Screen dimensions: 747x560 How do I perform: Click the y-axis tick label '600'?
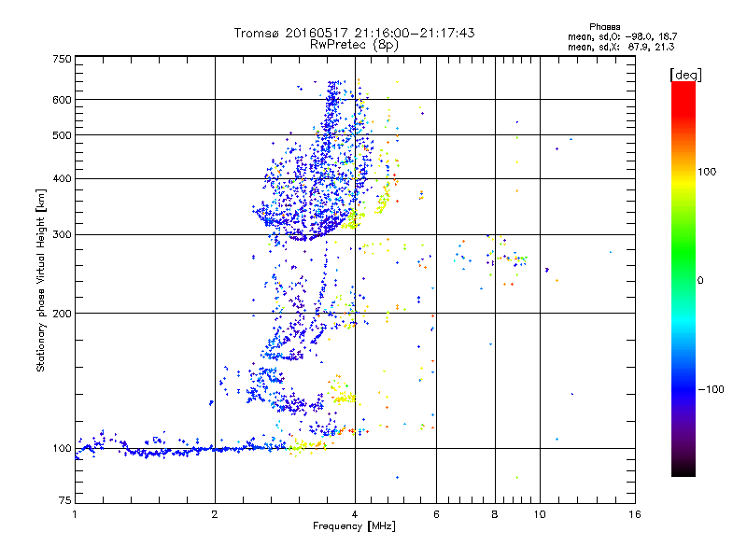point(62,100)
